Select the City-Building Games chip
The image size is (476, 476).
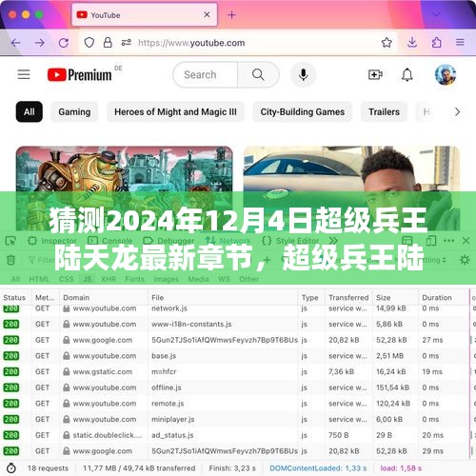[x=303, y=111]
